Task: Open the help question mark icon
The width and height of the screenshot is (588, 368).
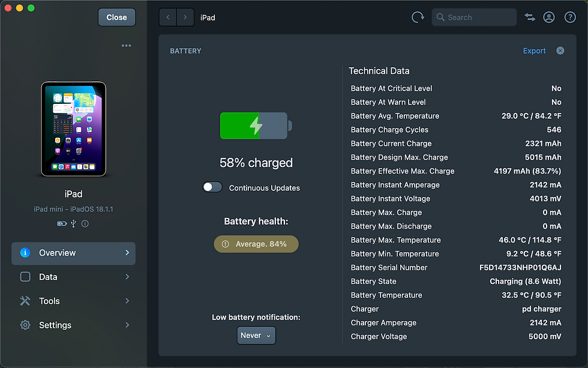Action: tap(570, 17)
